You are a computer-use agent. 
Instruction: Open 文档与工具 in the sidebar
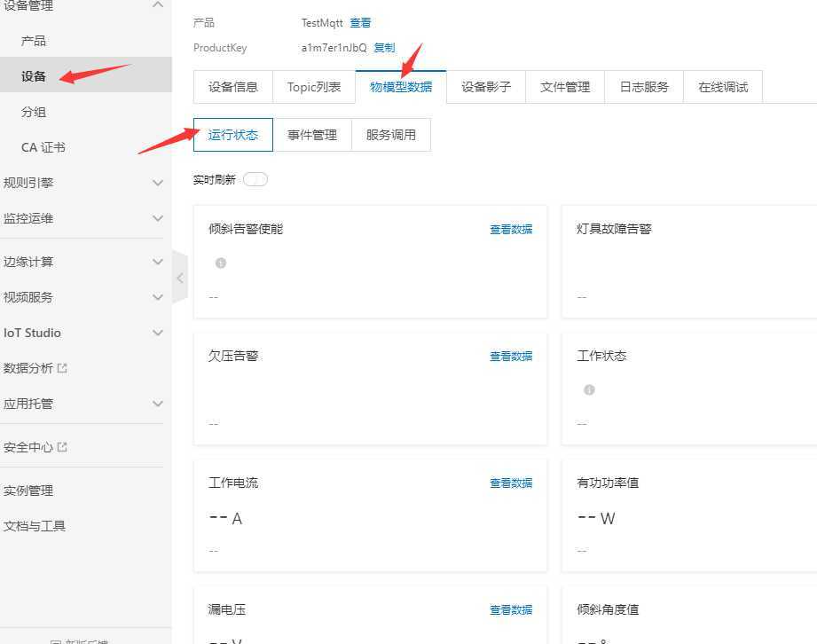(35, 526)
